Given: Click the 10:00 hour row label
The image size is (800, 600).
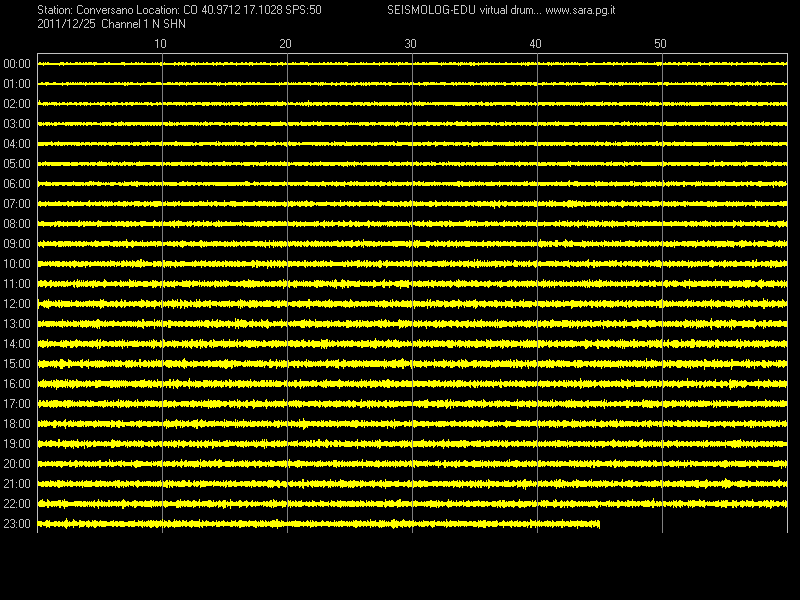Looking at the screenshot, I should click(x=17, y=264).
